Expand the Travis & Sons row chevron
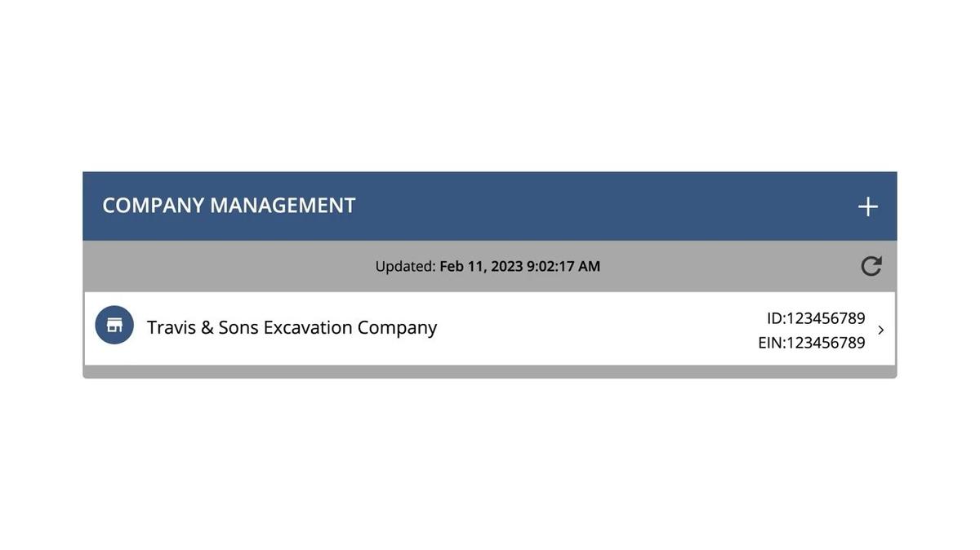Screen dimensions: 980x550 click(880, 330)
